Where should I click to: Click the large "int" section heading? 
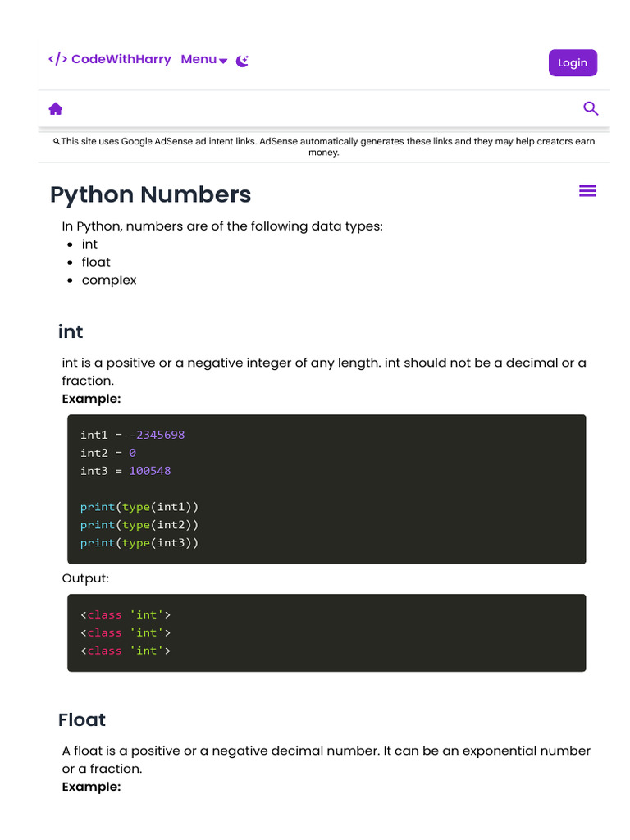[x=71, y=331]
